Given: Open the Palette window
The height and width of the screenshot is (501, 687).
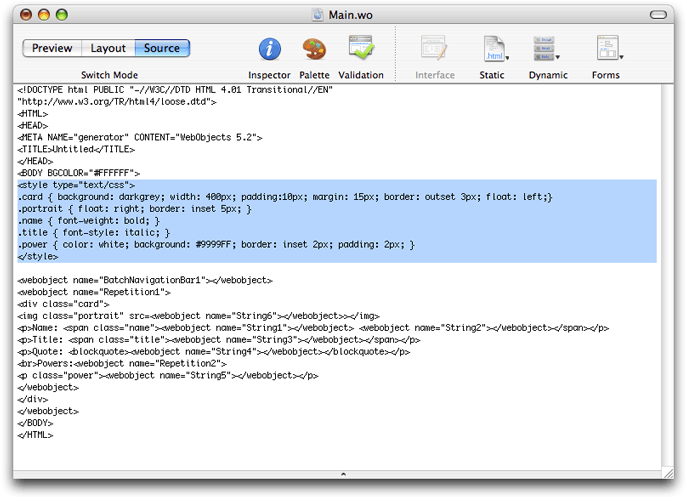Looking at the screenshot, I should point(314,49).
